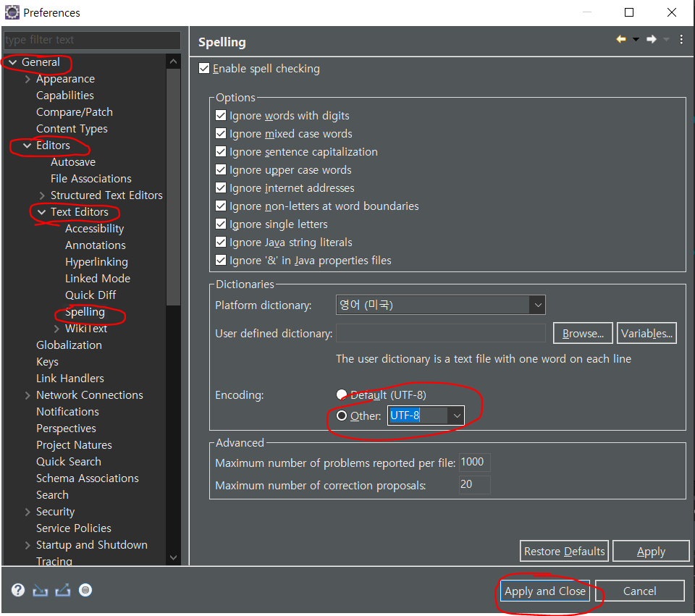695x616 pixels.
Task: Toggle Ignore non-letters at word boundaries
Action: pos(221,206)
